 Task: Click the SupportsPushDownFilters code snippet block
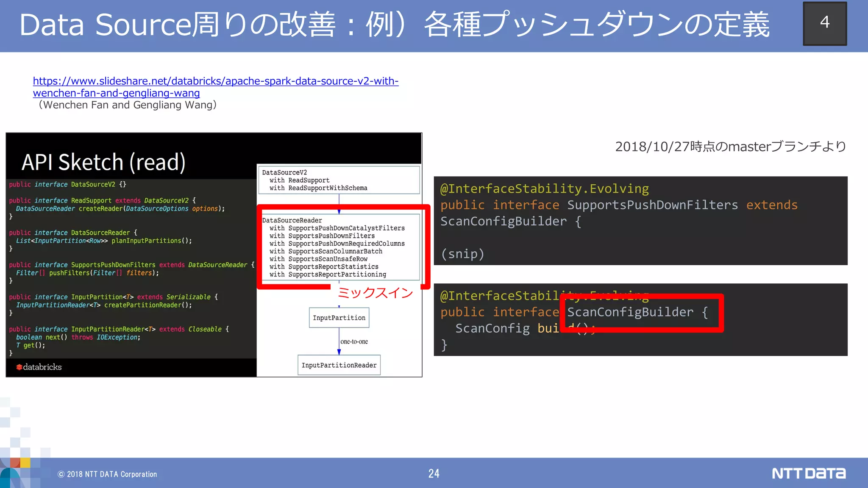coord(640,221)
